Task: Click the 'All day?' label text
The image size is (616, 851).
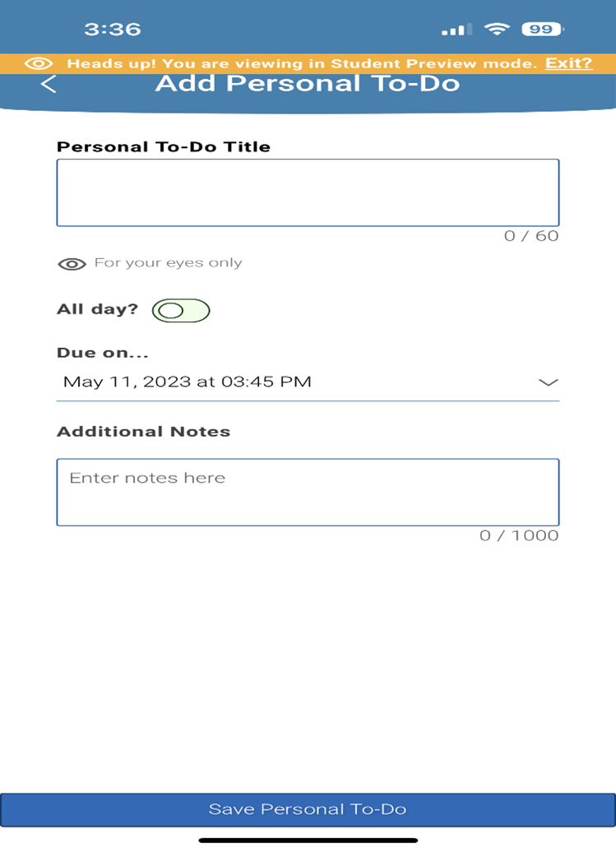Action: click(98, 310)
